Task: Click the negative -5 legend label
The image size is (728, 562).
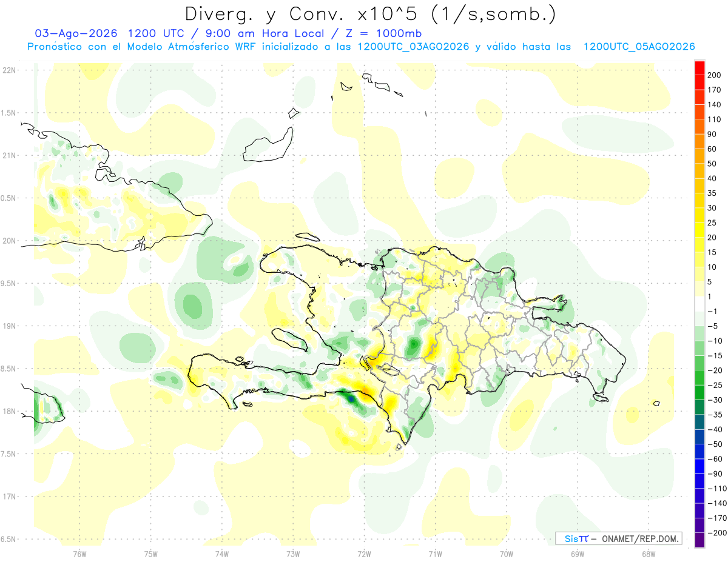Action: pyautogui.click(x=712, y=326)
